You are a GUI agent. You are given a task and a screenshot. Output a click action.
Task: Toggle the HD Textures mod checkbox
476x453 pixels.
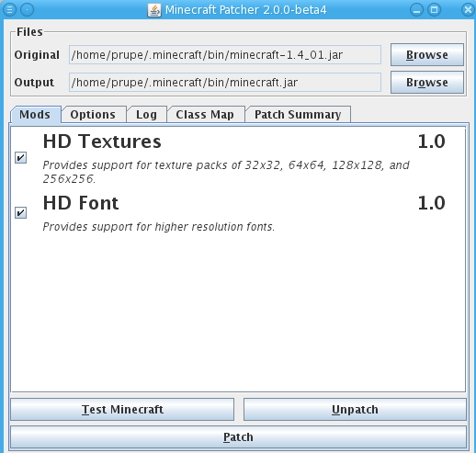pyautogui.click(x=21, y=158)
